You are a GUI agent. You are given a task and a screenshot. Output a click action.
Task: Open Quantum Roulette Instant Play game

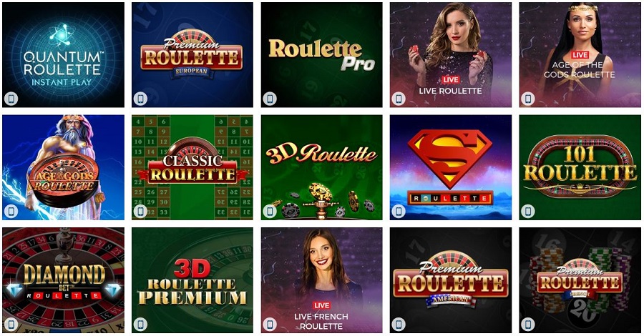tap(63, 55)
